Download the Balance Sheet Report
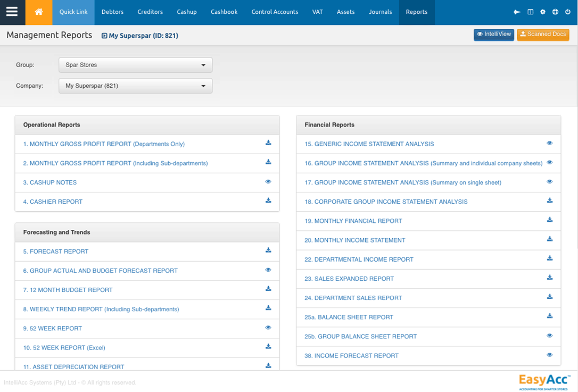The height and width of the screenshot is (392, 578). point(550,316)
